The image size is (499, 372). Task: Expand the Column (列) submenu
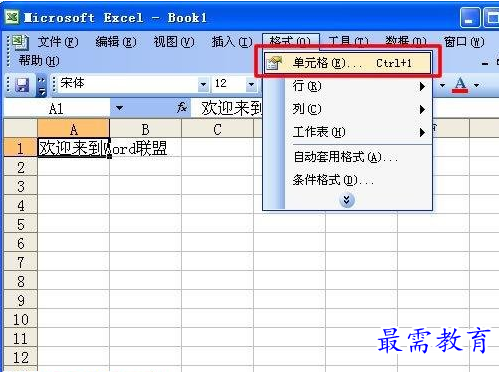tap(422, 109)
